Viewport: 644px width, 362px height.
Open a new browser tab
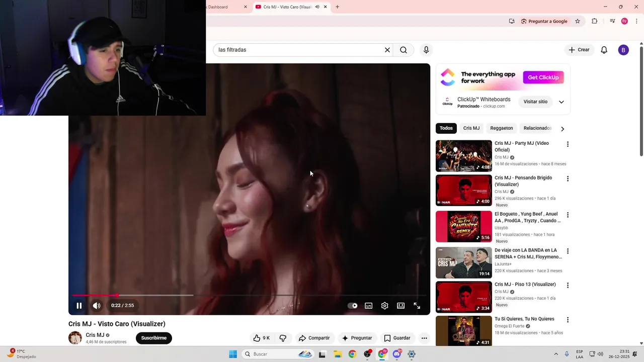pos(337,7)
